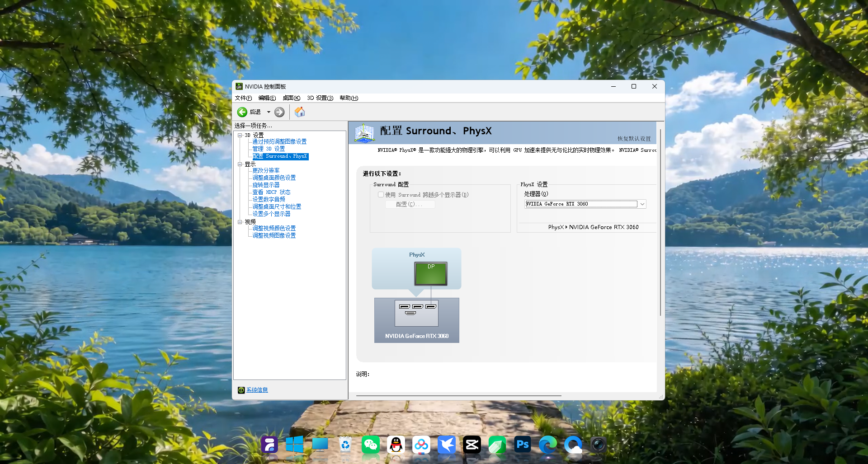The height and width of the screenshot is (464, 868).
Task: Click the PhysX ▸ NVIDIA GeForce RTX 3060 text
Action: [593, 227]
